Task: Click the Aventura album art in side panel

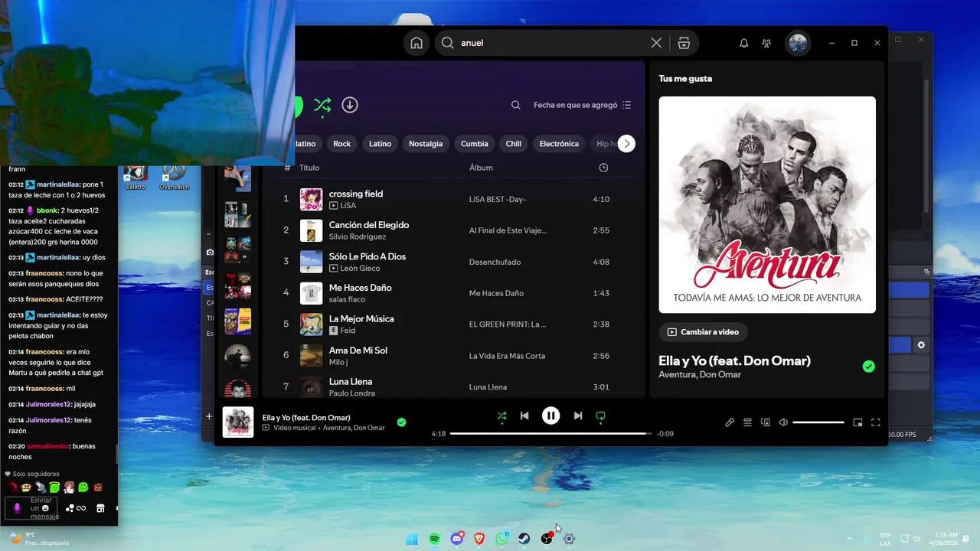Action: tap(767, 204)
